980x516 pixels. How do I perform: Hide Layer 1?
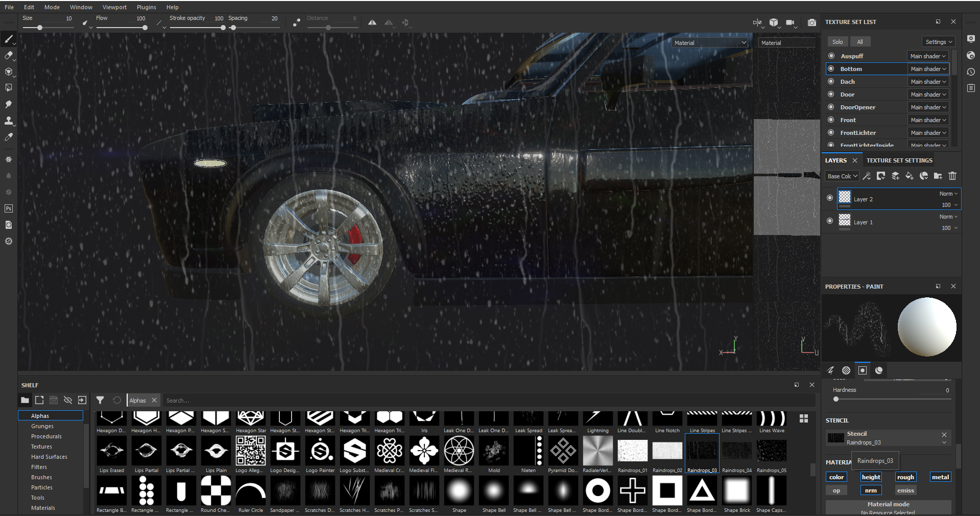point(830,221)
